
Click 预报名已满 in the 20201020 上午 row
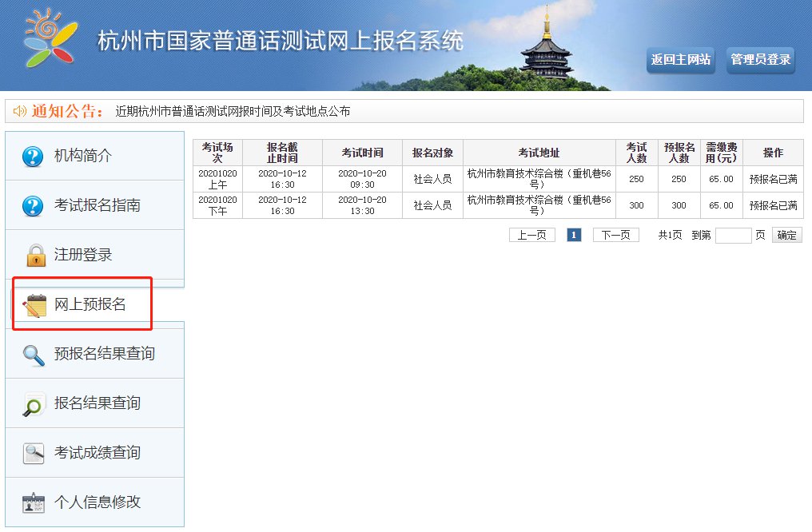773,179
